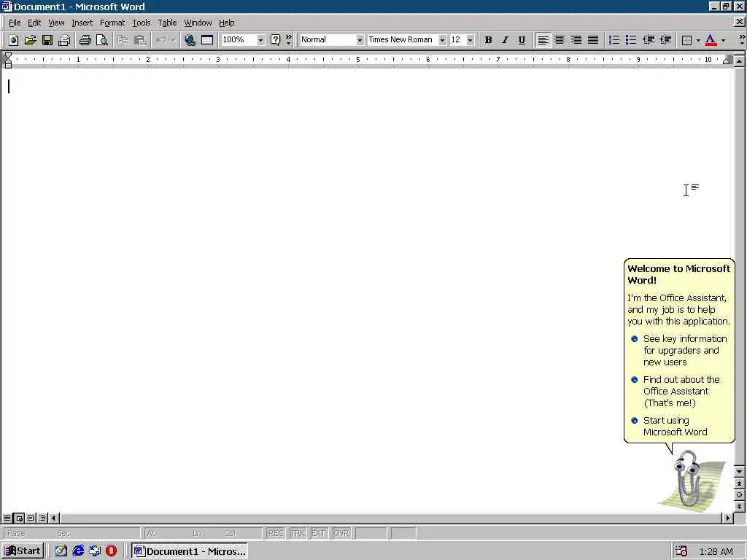Toggle Align Left alignment

[543, 40]
